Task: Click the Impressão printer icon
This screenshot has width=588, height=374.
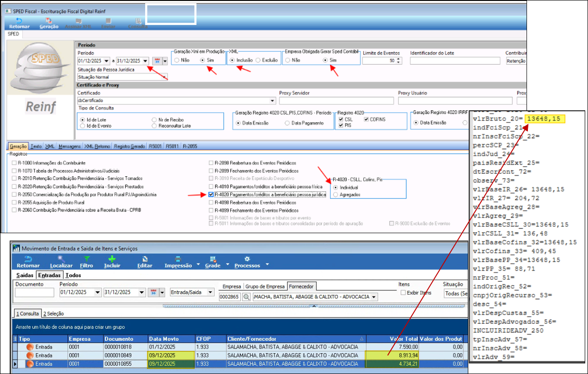Action: click(178, 259)
